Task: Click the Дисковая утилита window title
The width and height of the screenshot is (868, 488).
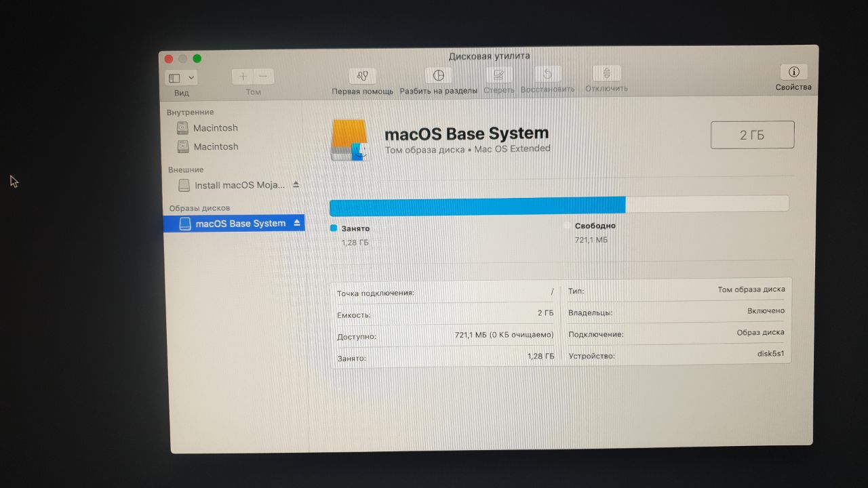Action: tap(490, 56)
